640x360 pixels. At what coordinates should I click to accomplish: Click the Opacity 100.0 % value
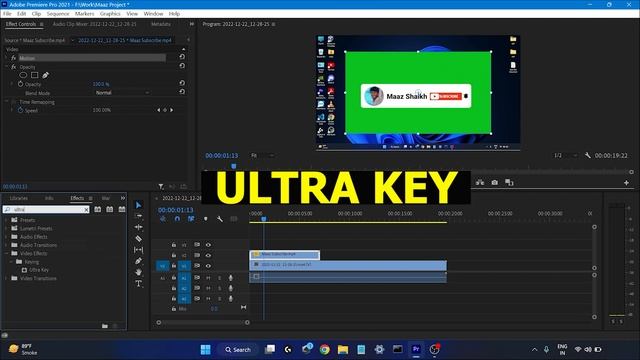101,84
